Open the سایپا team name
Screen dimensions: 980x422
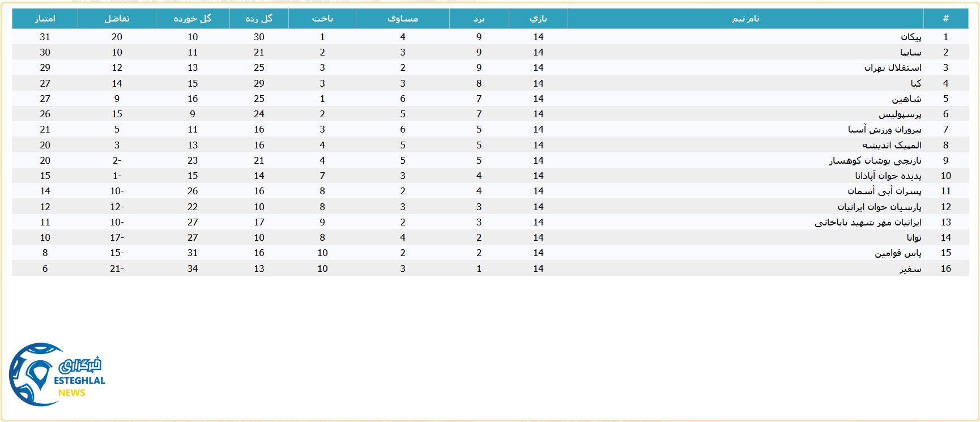click(x=910, y=52)
